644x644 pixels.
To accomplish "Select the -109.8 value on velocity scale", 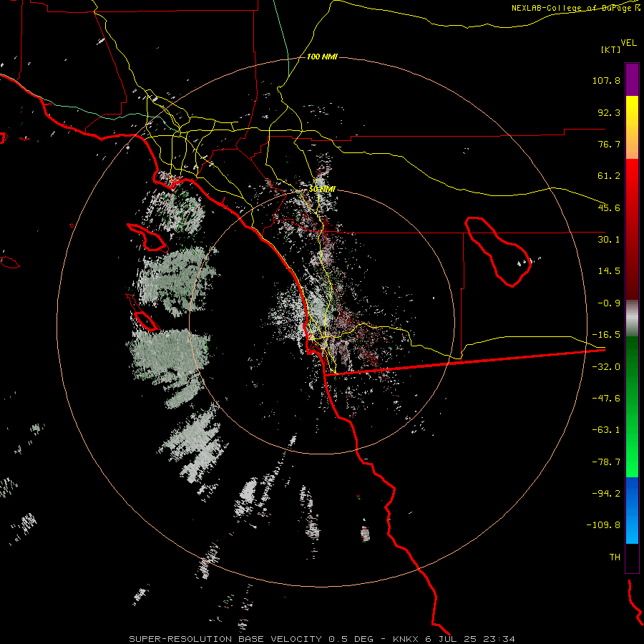I will click(604, 525).
